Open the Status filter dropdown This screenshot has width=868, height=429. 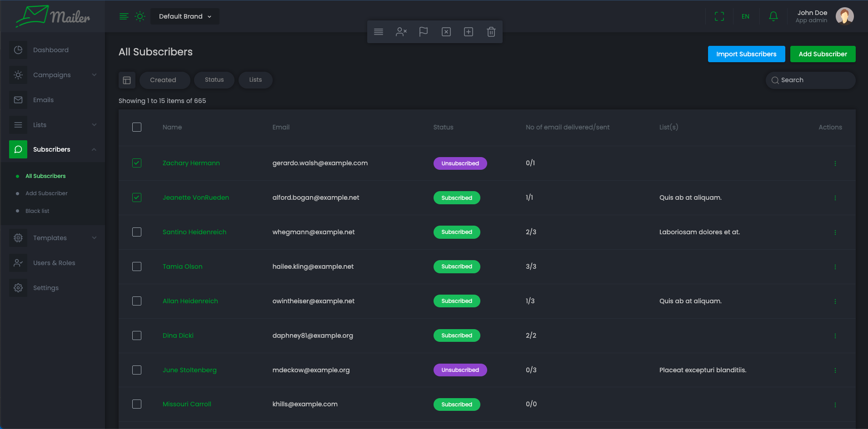coord(214,80)
